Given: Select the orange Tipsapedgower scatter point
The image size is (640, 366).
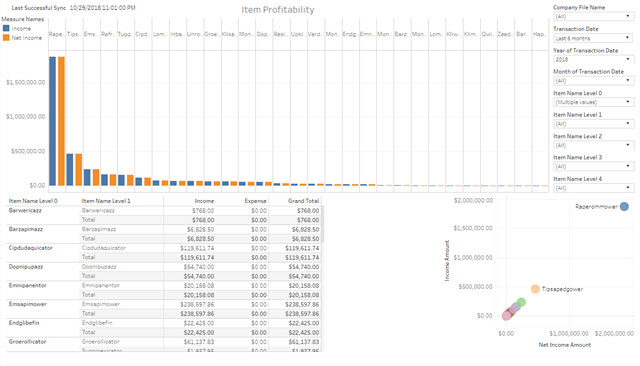Looking at the screenshot, I should tap(535, 289).
